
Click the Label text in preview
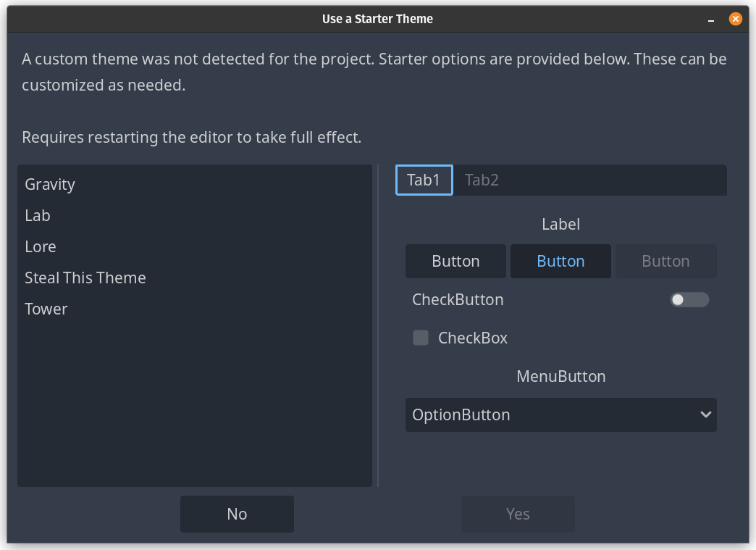(560, 225)
